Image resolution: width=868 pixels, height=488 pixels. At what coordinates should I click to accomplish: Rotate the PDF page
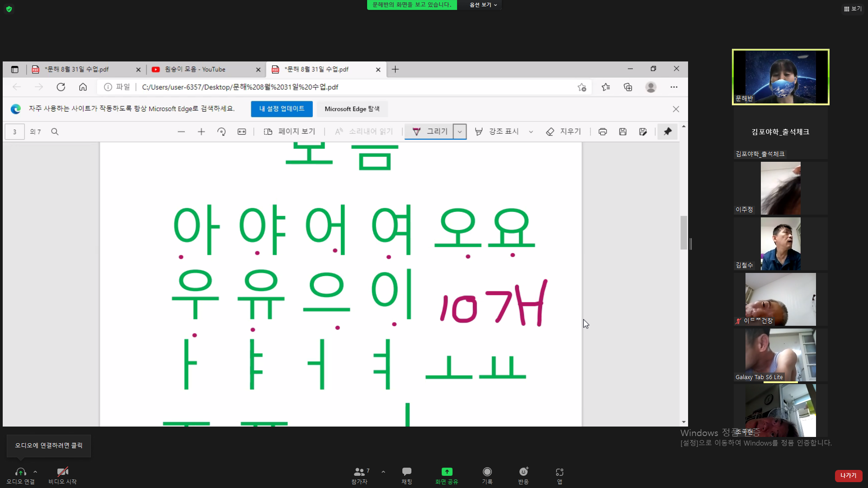(x=222, y=131)
